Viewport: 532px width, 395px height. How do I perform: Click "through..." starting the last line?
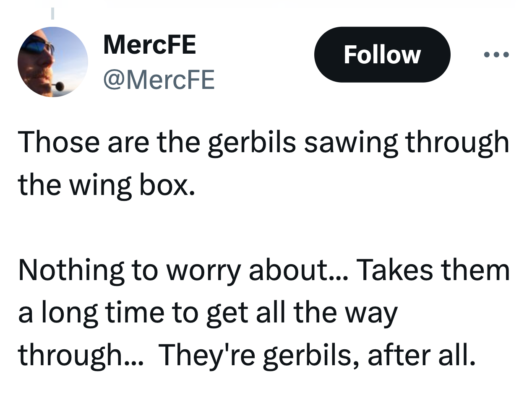pos(81,356)
